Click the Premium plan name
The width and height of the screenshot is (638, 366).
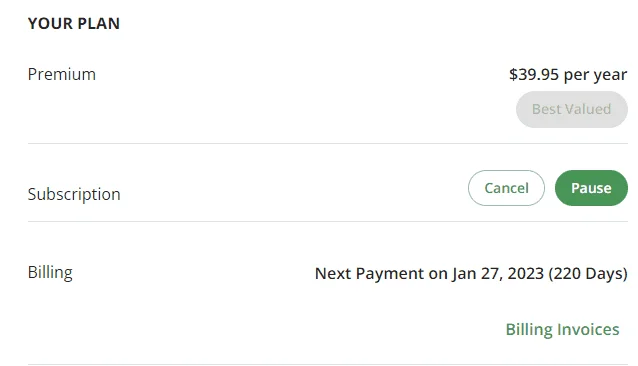tap(61, 74)
